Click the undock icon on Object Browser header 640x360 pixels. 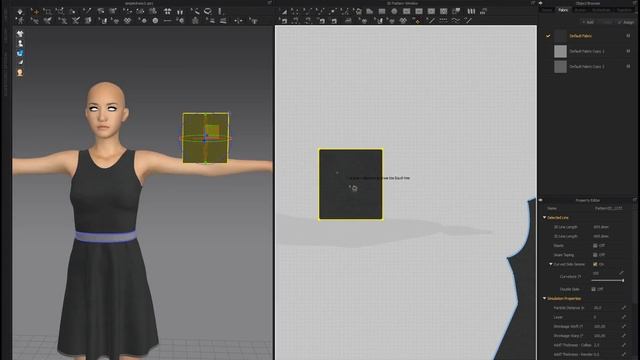click(x=634, y=3)
